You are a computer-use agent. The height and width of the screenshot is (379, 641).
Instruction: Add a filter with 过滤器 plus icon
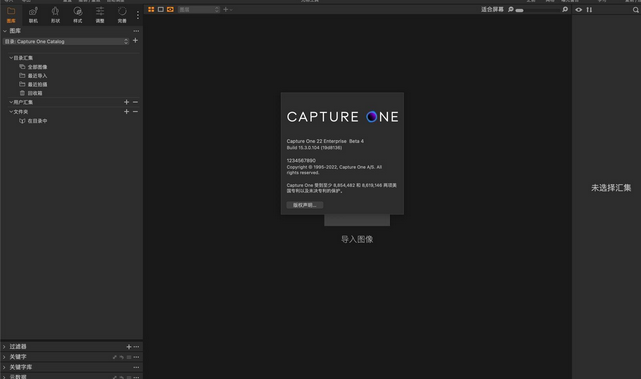click(x=129, y=347)
